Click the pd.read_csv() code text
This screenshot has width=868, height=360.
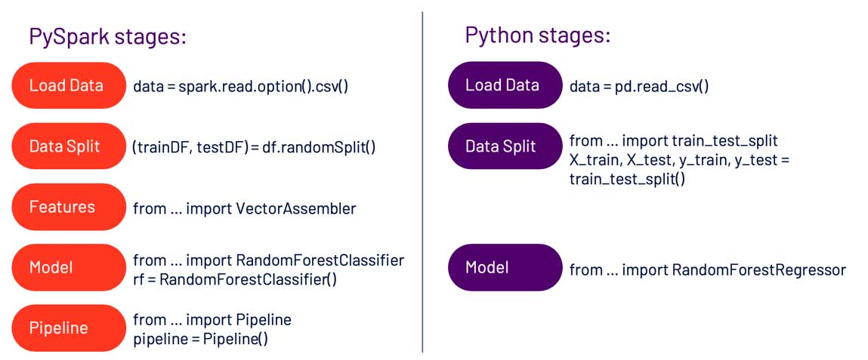tap(639, 87)
